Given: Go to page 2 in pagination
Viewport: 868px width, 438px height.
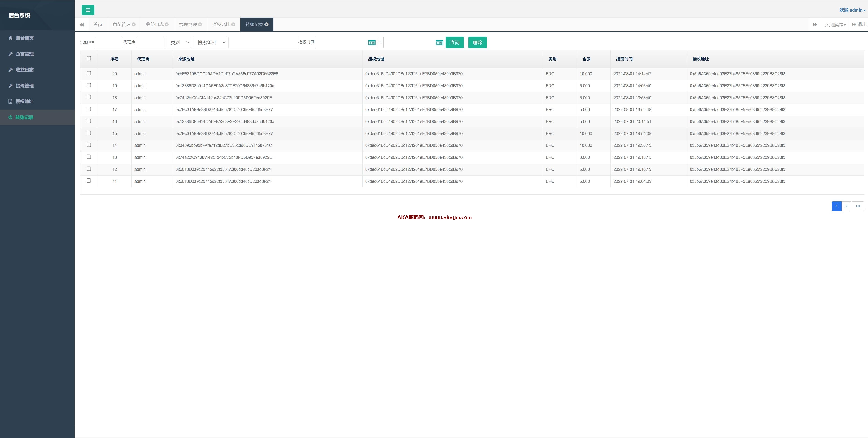Looking at the screenshot, I should (x=846, y=206).
